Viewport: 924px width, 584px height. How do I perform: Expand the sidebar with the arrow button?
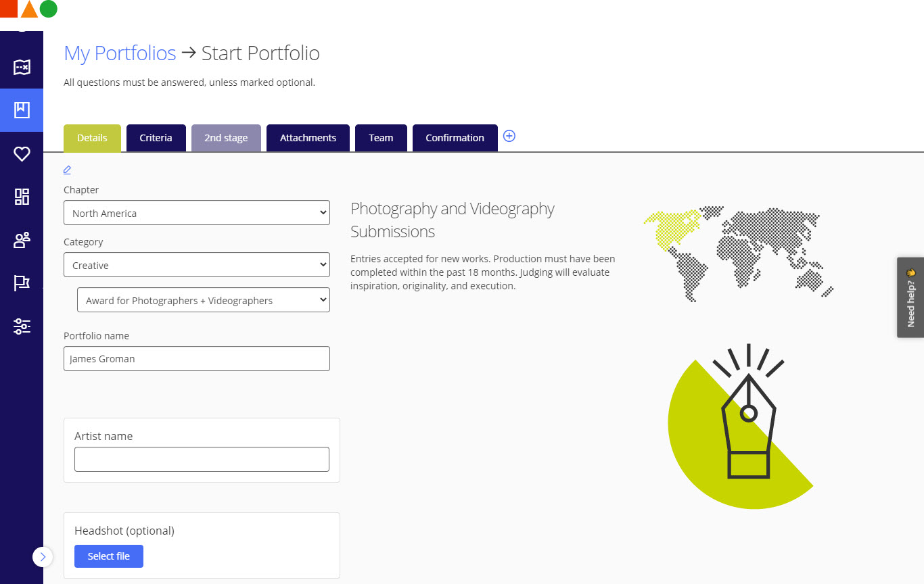pos(43,556)
